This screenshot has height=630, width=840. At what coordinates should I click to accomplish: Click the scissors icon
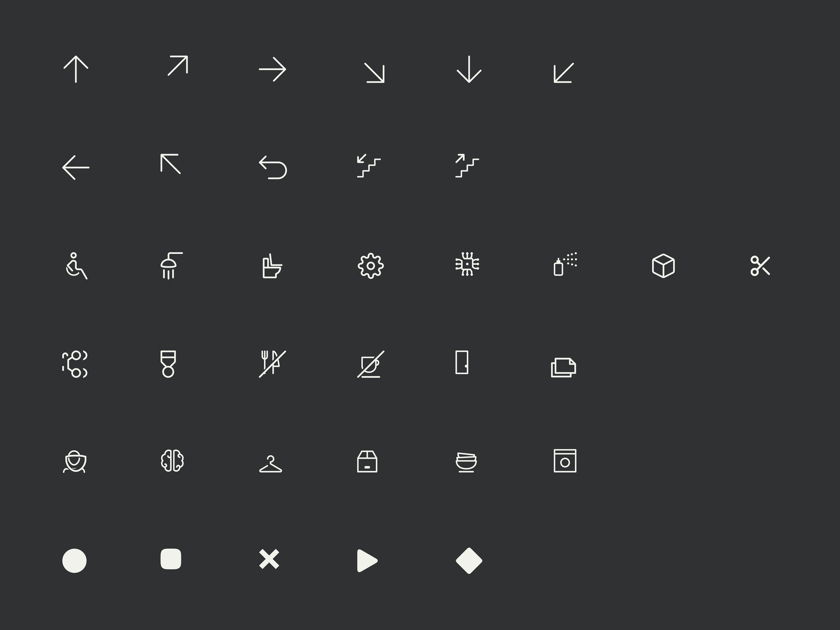(x=760, y=265)
